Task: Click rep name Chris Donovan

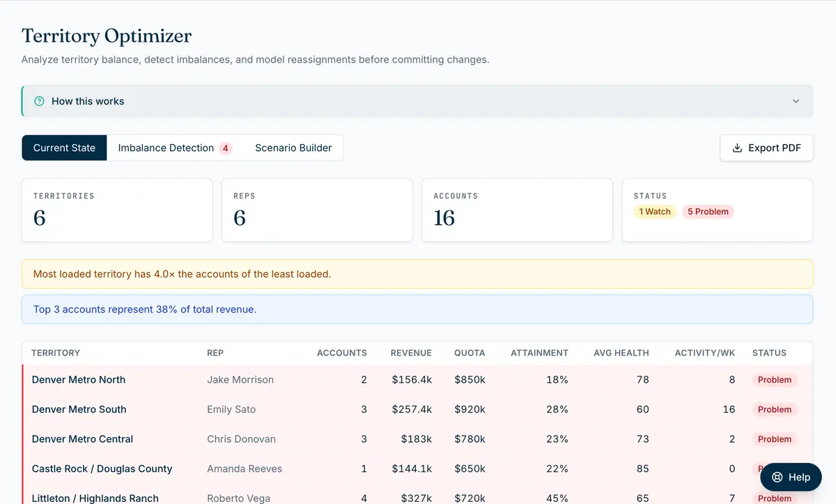Action: (241, 439)
